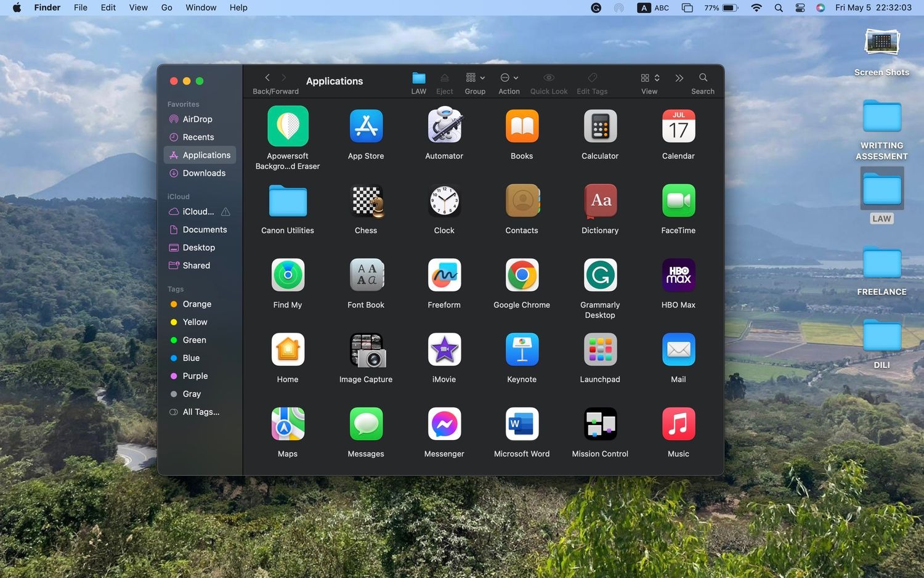The image size is (924, 578).
Task: Open the Microsoft Word app icon
Action: (x=522, y=424)
